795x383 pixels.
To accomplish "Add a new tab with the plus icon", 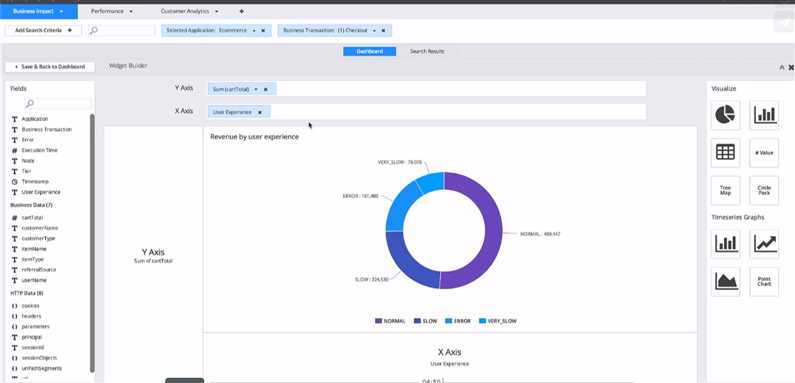I will [241, 11].
